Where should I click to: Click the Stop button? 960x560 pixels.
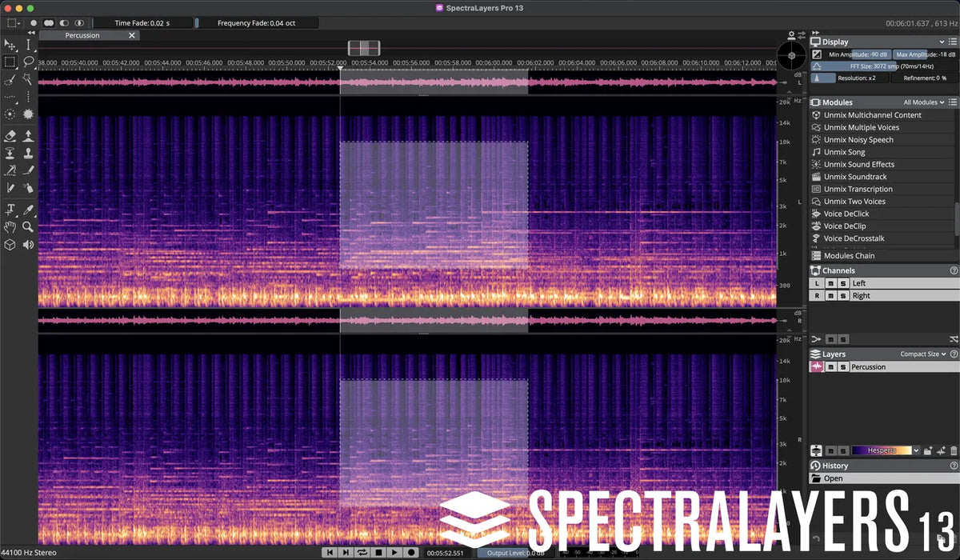point(379,552)
